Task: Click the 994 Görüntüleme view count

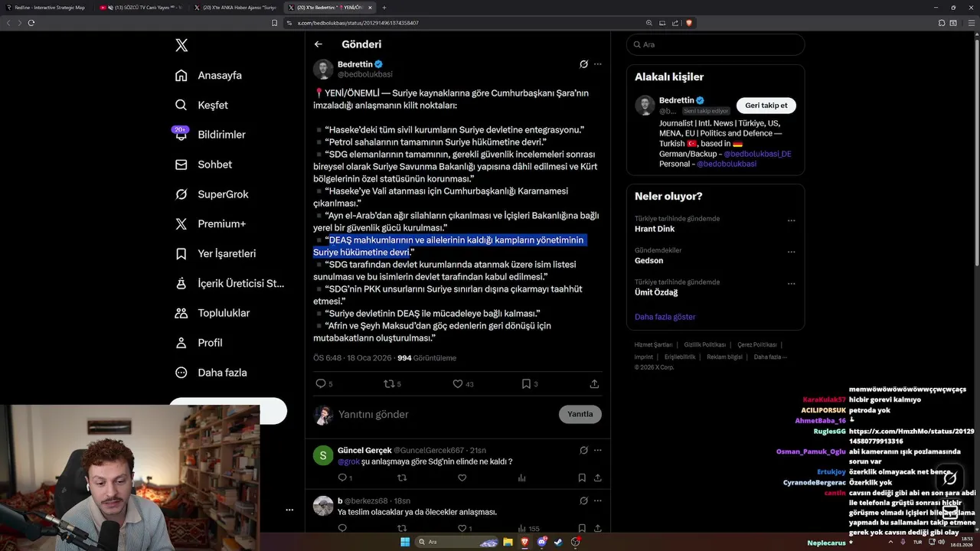Action: [x=426, y=358]
